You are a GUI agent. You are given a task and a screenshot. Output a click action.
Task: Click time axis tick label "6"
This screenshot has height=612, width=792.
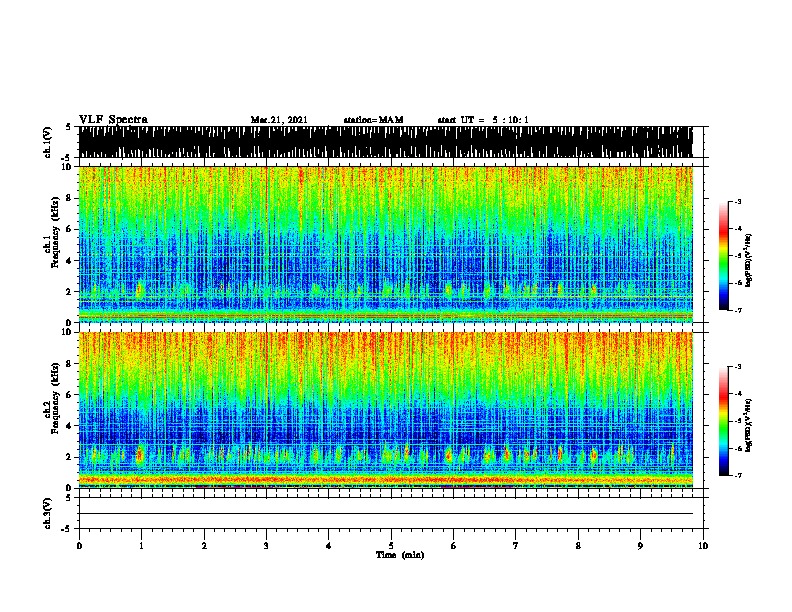pyautogui.click(x=454, y=546)
